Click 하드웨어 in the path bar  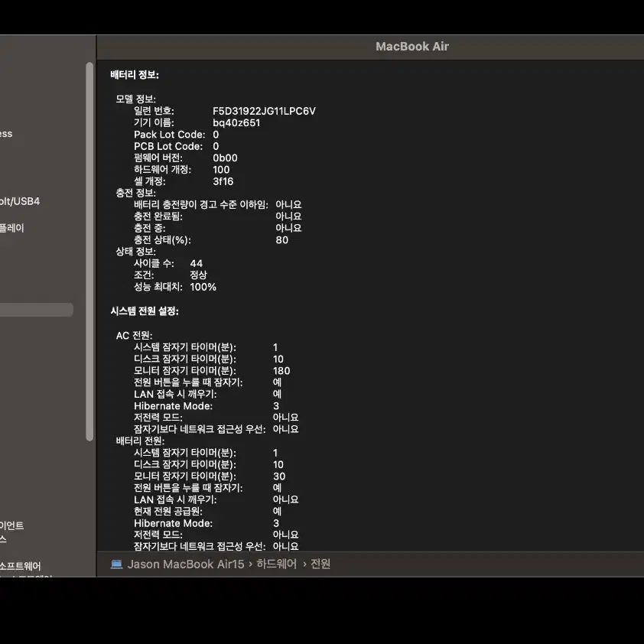click(x=276, y=564)
